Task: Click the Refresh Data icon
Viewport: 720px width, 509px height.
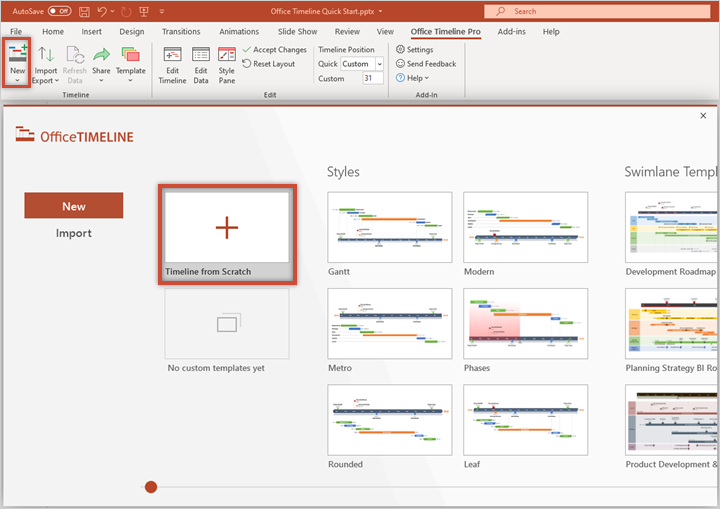Action: point(75,55)
